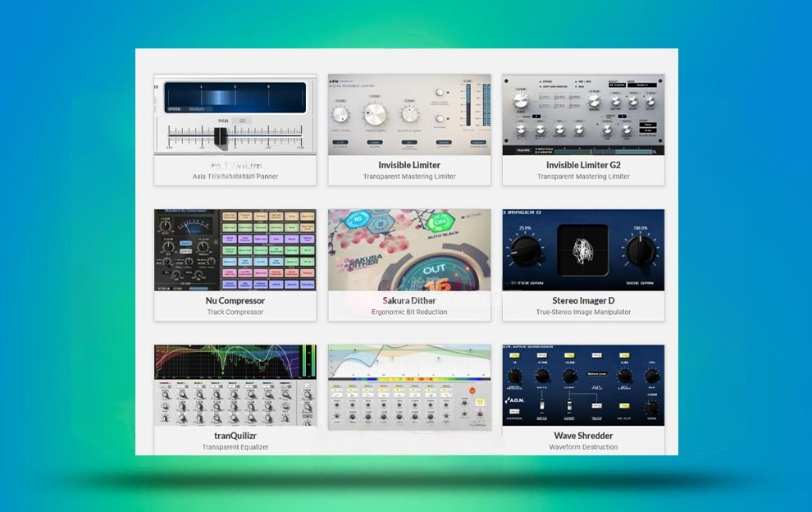Click the 'Invisible Limiter G2' title link
The width and height of the screenshot is (812, 512).
click(x=583, y=165)
